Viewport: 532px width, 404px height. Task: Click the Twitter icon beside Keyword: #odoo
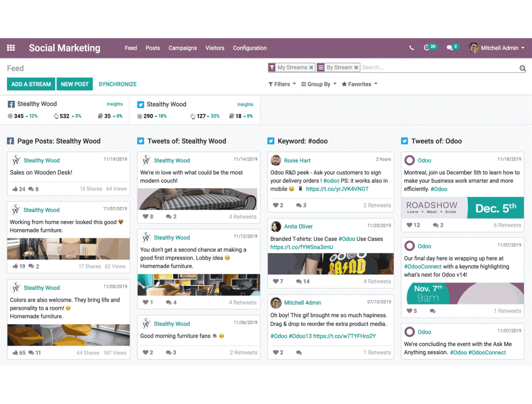(x=271, y=141)
